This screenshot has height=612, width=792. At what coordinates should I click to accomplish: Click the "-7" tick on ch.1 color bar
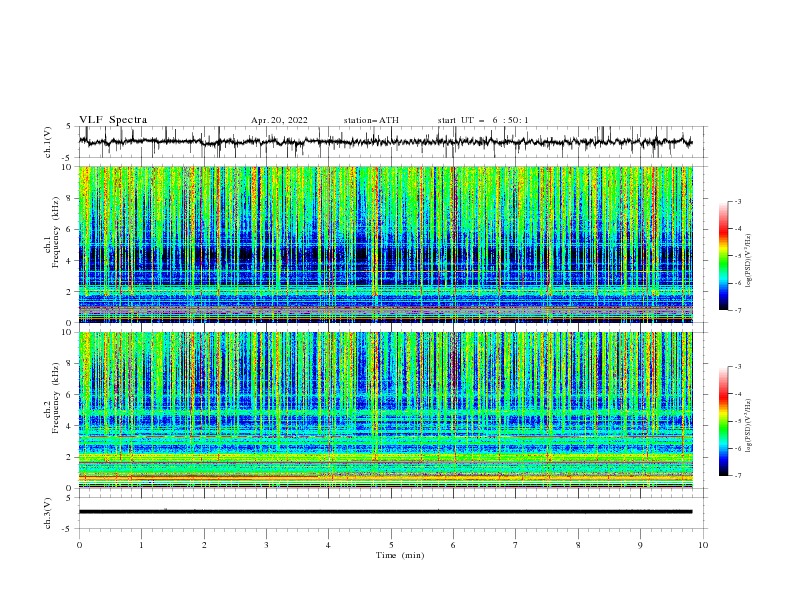[737, 311]
